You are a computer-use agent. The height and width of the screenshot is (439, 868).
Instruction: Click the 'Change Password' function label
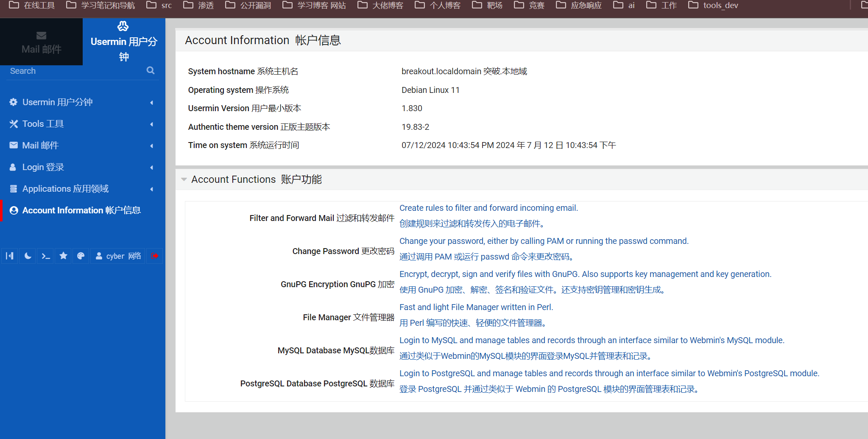[343, 251]
